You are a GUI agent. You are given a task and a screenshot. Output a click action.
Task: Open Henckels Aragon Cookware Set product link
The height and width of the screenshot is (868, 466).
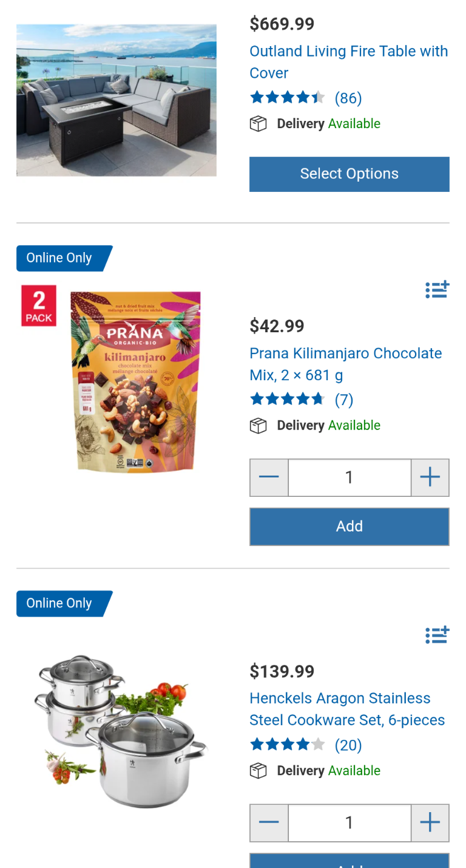[346, 709]
